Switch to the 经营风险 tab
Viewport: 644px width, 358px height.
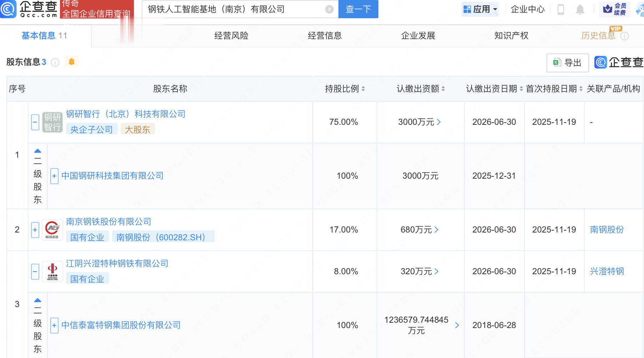[x=231, y=36]
